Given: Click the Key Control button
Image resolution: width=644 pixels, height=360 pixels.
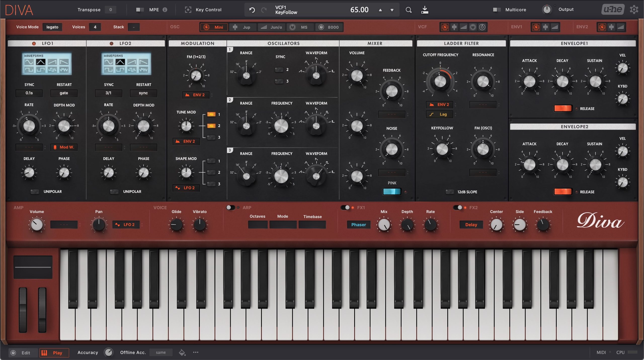Looking at the screenshot, I should (203, 10).
